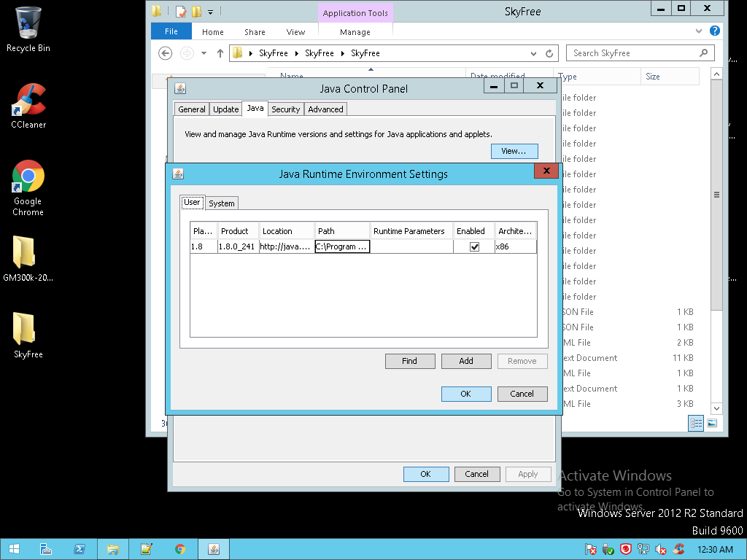Open the File menu in Explorer
This screenshot has width=747, height=560.
171,31
